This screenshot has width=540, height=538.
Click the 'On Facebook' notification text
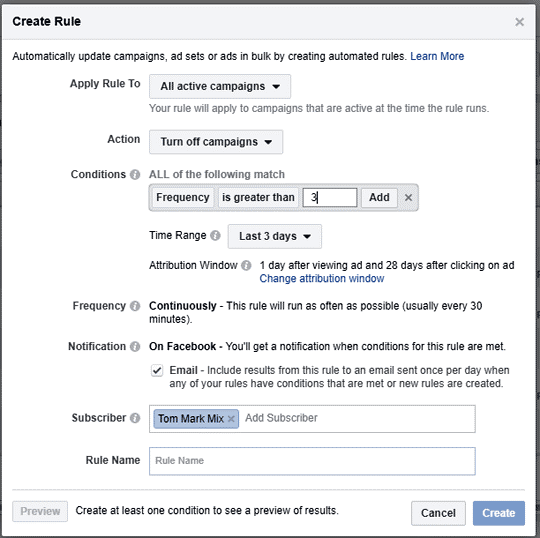tap(183, 346)
